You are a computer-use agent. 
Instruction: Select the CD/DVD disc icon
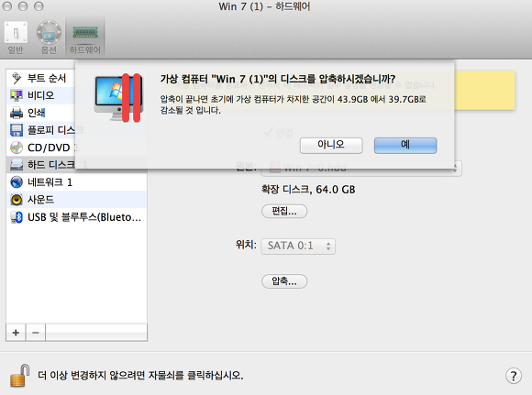point(17,148)
